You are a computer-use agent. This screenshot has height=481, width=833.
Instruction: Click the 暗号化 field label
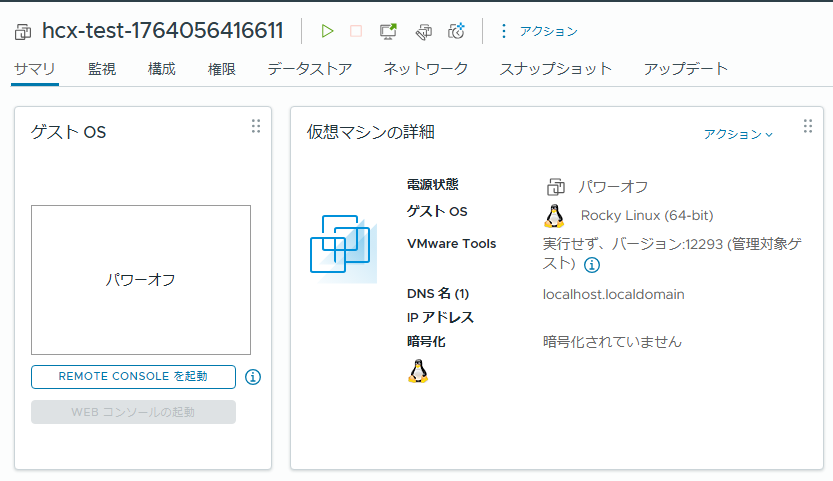[x=426, y=341]
